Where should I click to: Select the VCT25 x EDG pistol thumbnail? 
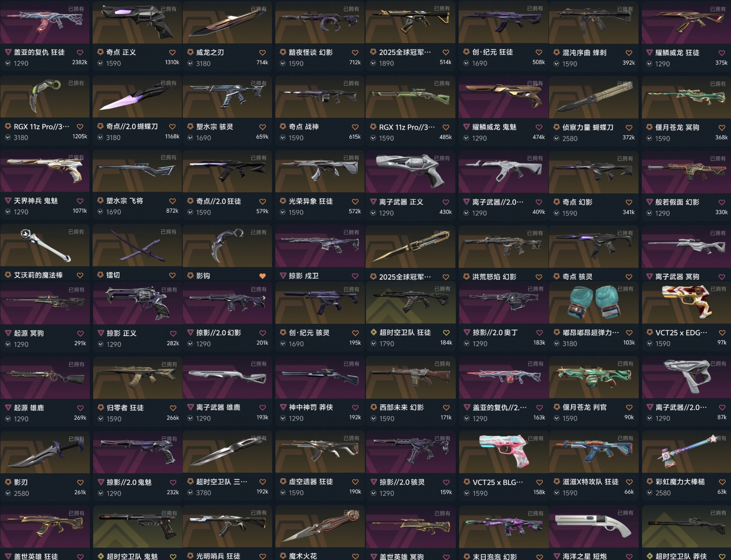687,303
